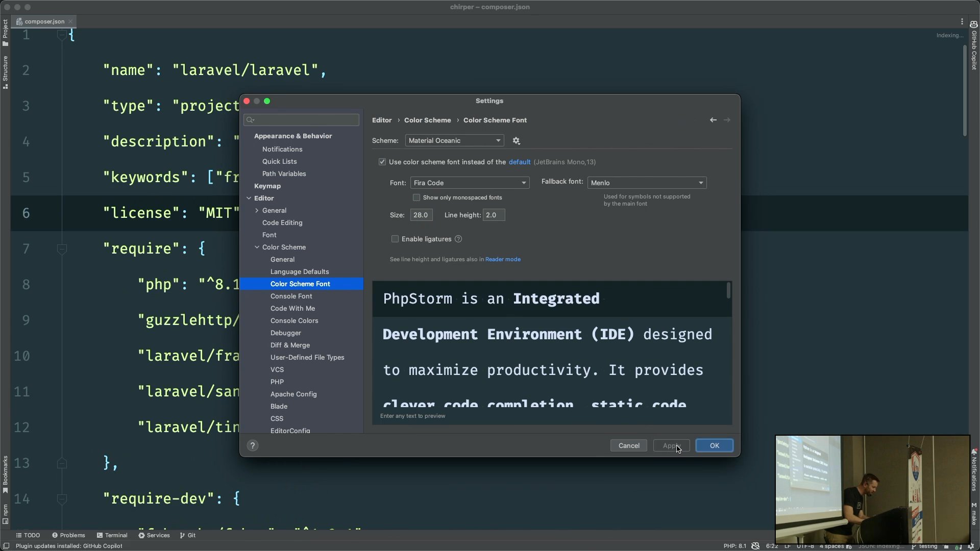This screenshot has width=980, height=551.
Task: Select Console Colors settings
Action: pos(294,321)
